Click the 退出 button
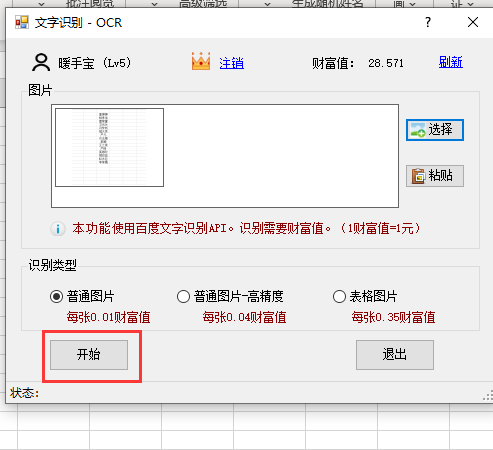 (395, 355)
